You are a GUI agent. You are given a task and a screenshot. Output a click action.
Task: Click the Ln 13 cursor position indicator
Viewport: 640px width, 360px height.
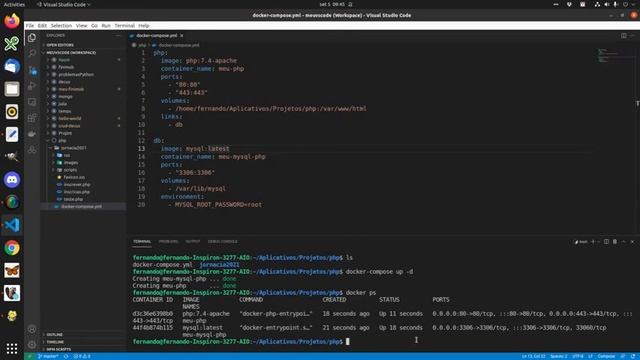pos(533,356)
